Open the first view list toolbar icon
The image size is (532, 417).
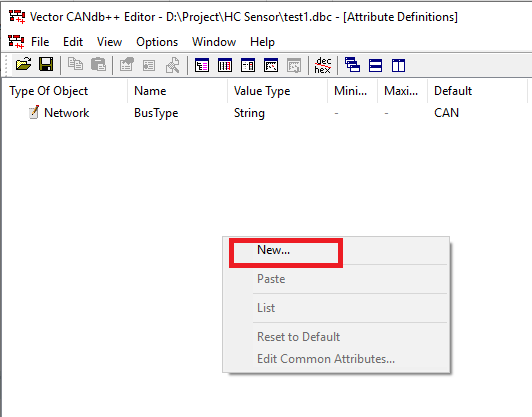[x=202, y=65]
